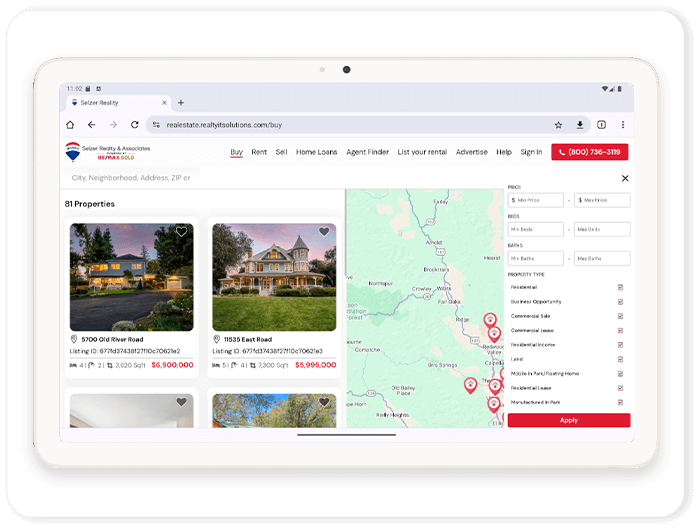The image size is (700, 530).
Task: Click the 5700 Old River Road address
Action: pyautogui.click(x=112, y=339)
